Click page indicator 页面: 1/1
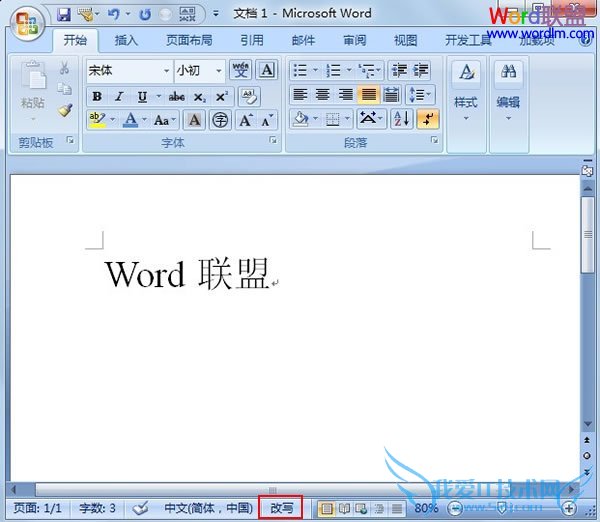This screenshot has width=600, height=522. [x=37, y=508]
